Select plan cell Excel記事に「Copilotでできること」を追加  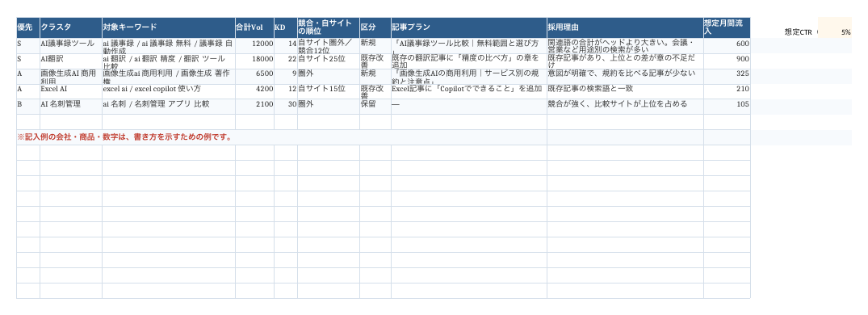[469, 92]
